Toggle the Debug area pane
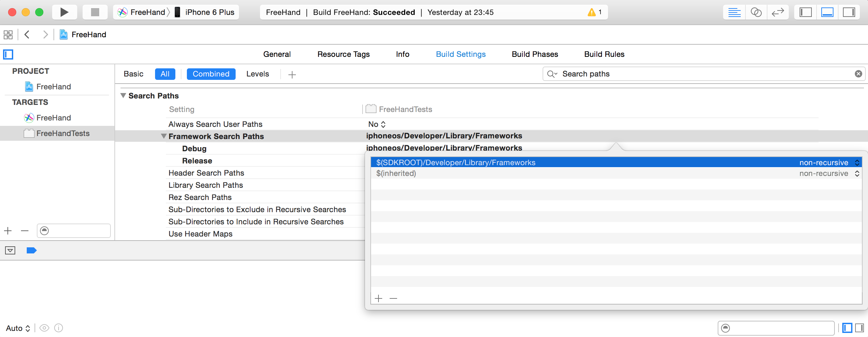Image resolution: width=868 pixels, height=337 pixels. point(827,12)
